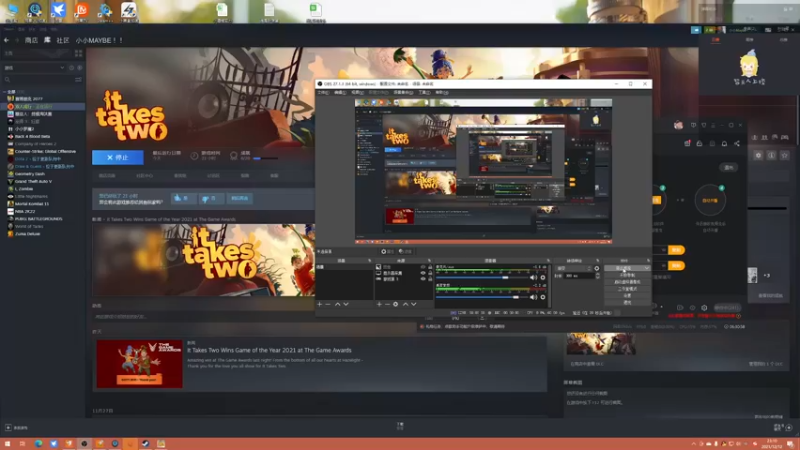Image resolution: width=800 pixels, height=450 pixels.
Task: Open It Takes Two Game Awards news link
Action: 269,351
